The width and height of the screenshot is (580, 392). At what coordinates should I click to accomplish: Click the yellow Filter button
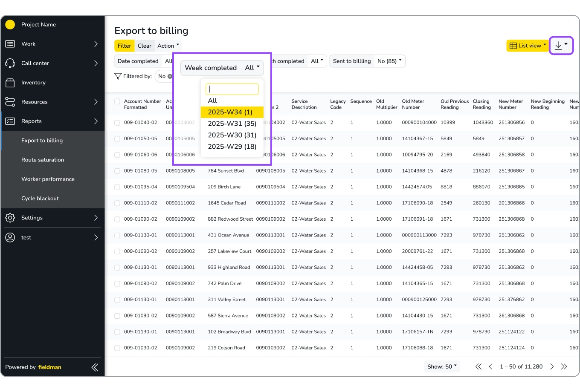[125, 46]
